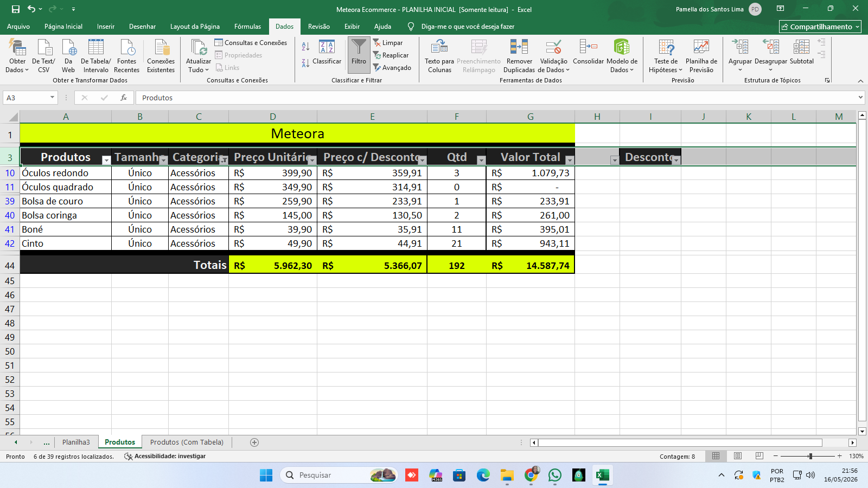Open the Obter Dados icon
868x488 pixels.
coord(17,48)
